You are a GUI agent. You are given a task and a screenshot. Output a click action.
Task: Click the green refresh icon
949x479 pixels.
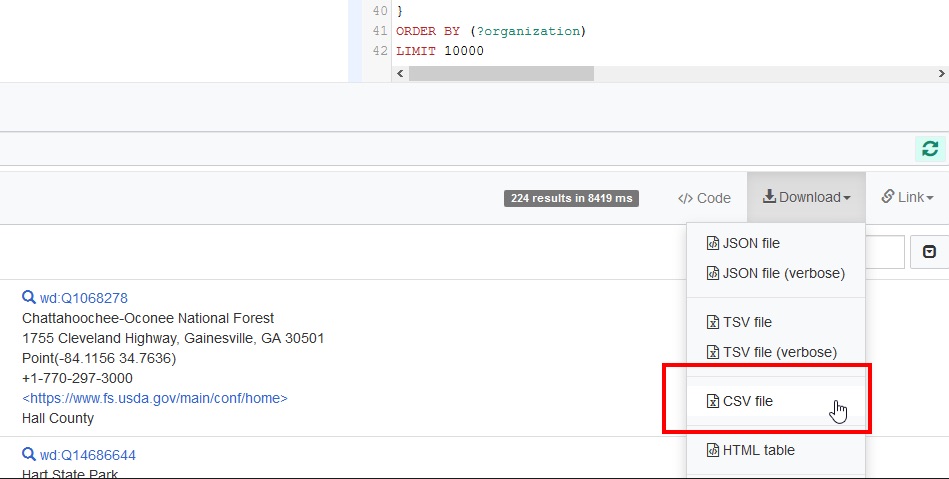[930, 148]
